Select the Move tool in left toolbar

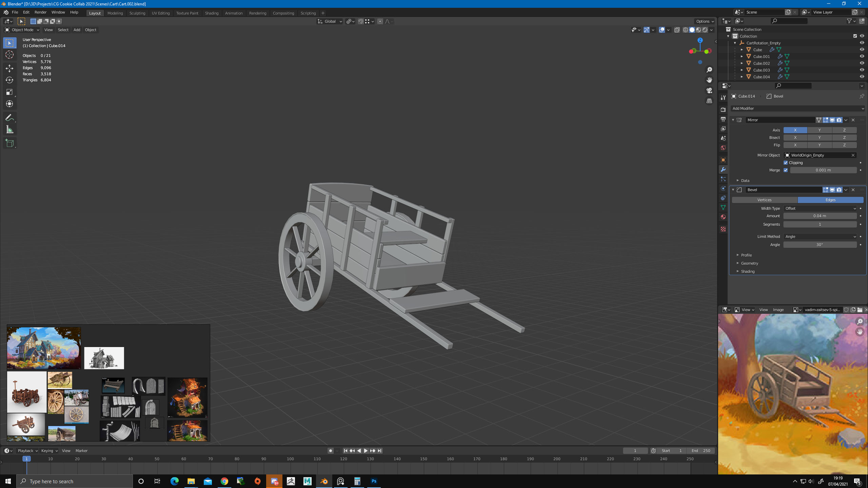point(9,68)
